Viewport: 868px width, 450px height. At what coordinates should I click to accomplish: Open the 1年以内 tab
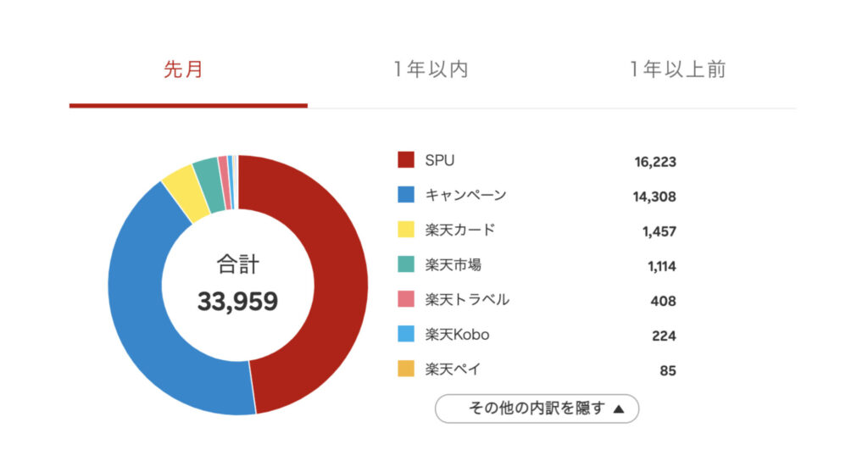(x=431, y=70)
